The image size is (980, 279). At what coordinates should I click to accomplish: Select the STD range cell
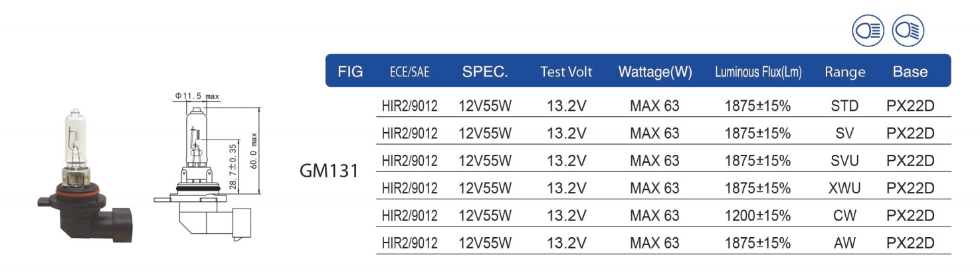pyautogui.click(x=845, y=106)
